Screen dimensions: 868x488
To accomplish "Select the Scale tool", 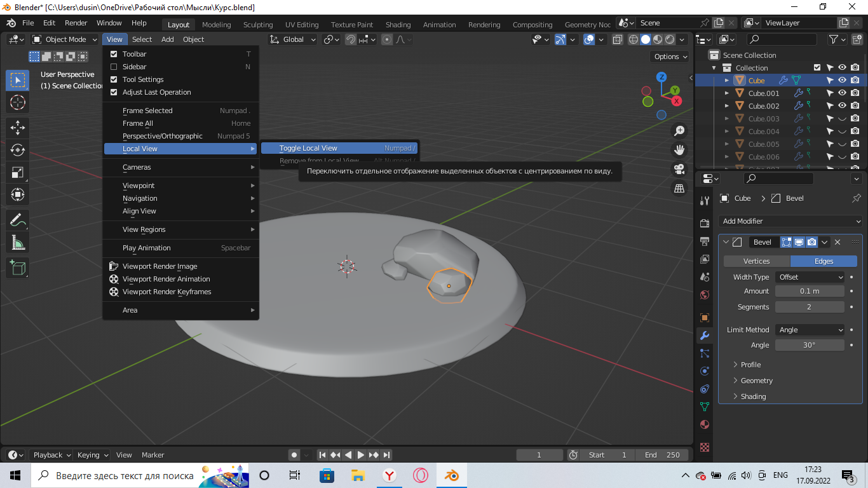I will pos(17,173).
